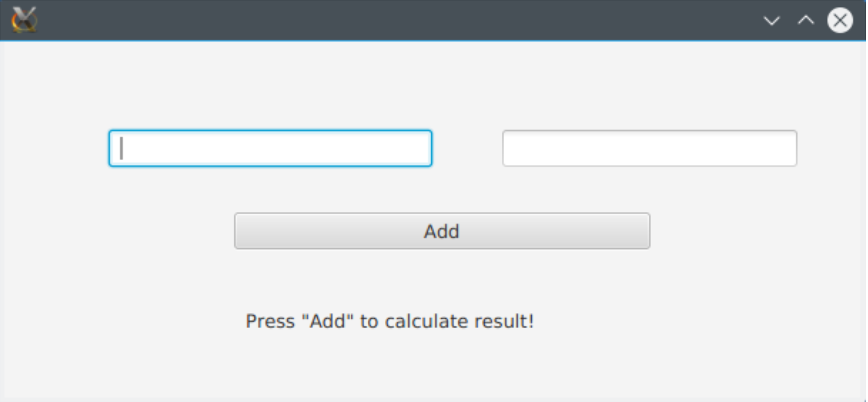
Task: Click the downward arrow in the title bar
Action: (772, 21)
